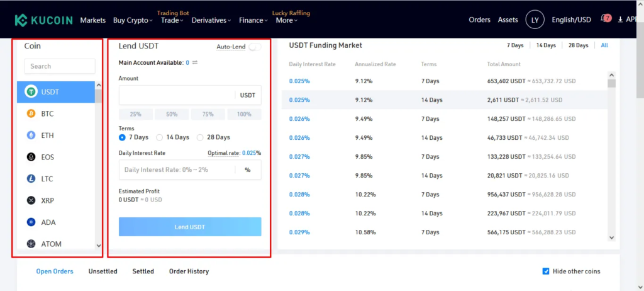This screenshot has height=291, width=644.
Task: Show All terms in funding market
Action: pos(604,45)
